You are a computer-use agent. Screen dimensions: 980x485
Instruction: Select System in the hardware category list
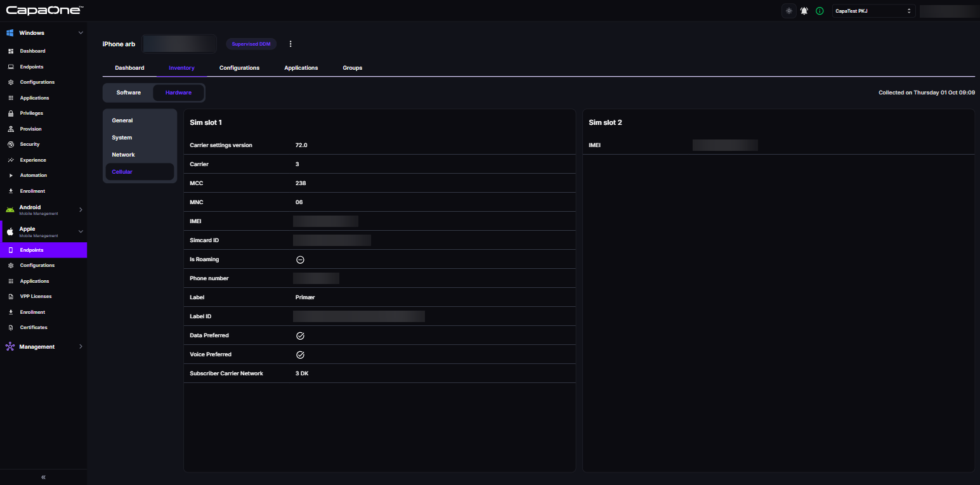[x=140, y=138]
